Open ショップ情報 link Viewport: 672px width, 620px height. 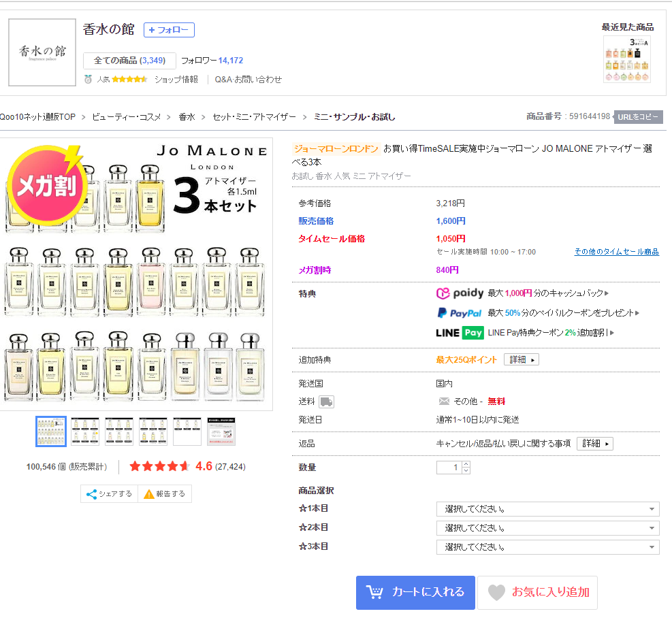point(176,79)
